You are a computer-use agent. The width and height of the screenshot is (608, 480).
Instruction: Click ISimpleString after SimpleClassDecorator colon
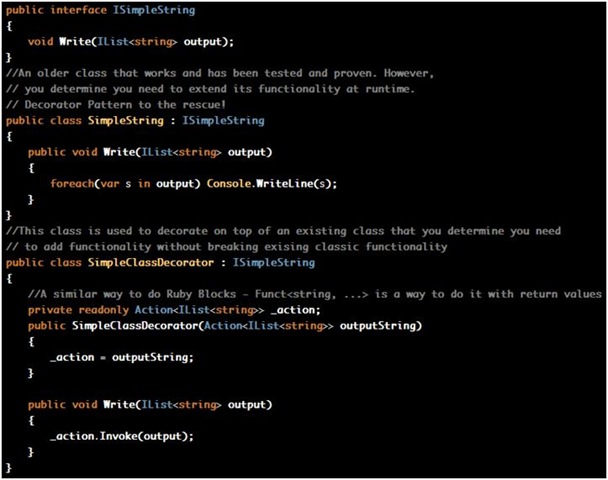point(274,263)
